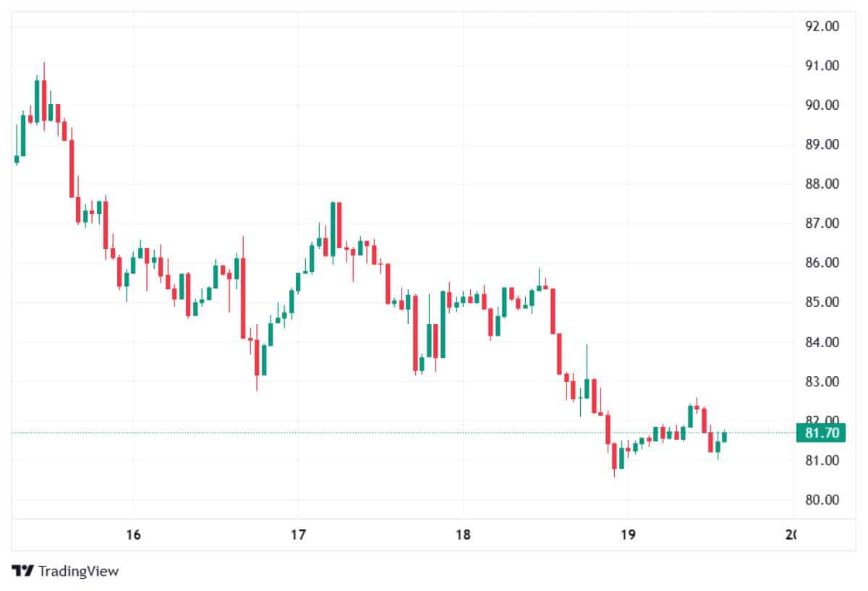Click the 83.00 price axis label
Viewport: 868px width, 591px height.
click(x=821, y=382)
